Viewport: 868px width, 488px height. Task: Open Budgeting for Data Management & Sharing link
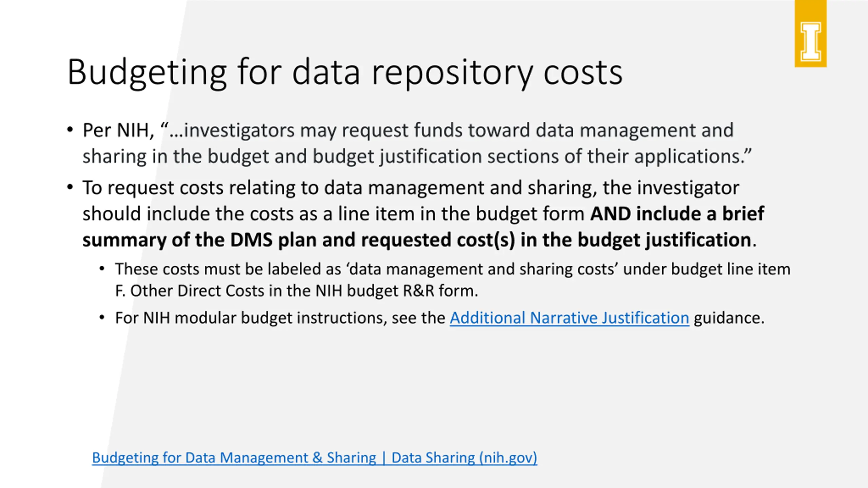click(315, 457)
